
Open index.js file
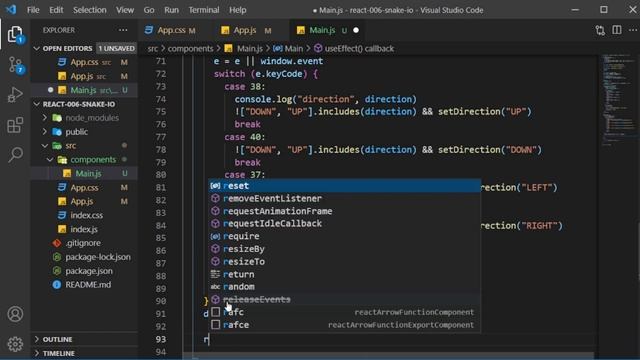click(84, 229)
